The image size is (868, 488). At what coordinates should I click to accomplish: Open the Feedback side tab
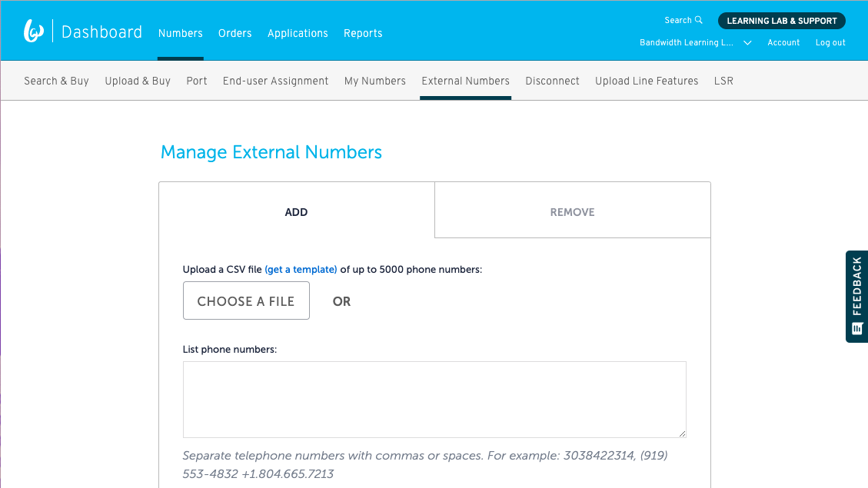point(857,297)
